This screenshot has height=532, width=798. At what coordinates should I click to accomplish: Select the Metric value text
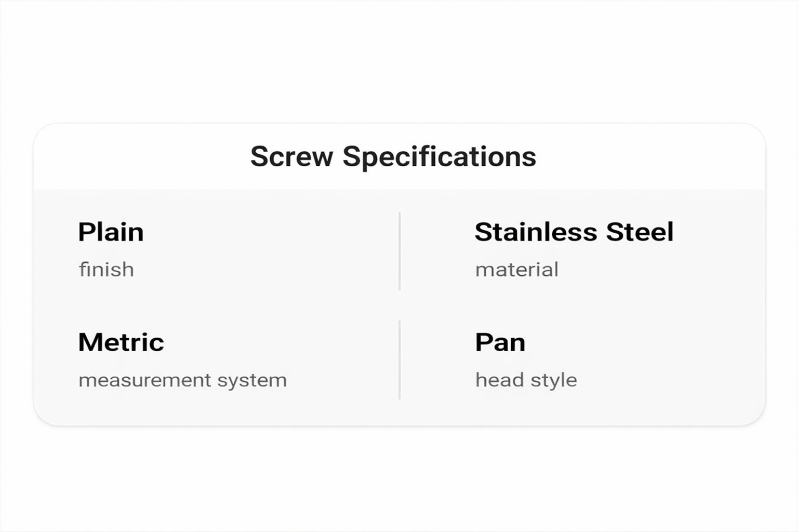click(121, 342)
